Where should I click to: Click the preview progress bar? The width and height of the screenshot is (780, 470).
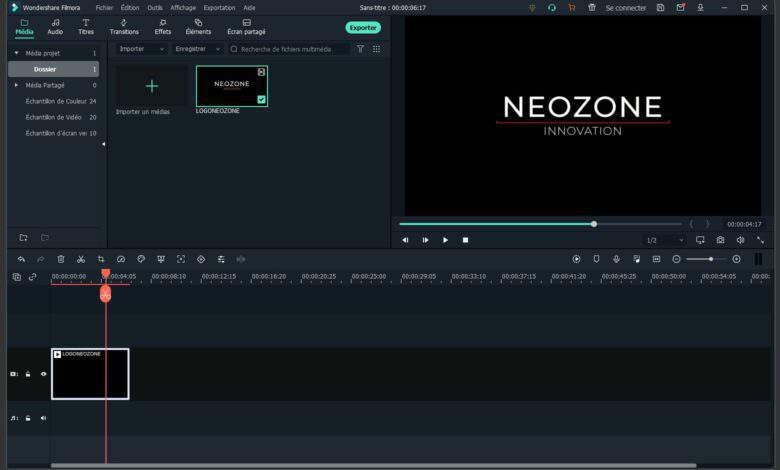coord(540,224)
